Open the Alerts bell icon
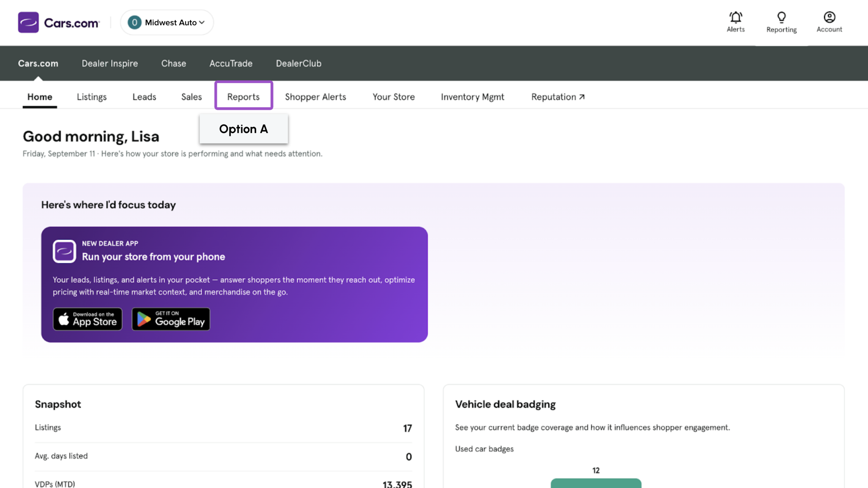The image size is (868, 488). (x=735, y=17)
